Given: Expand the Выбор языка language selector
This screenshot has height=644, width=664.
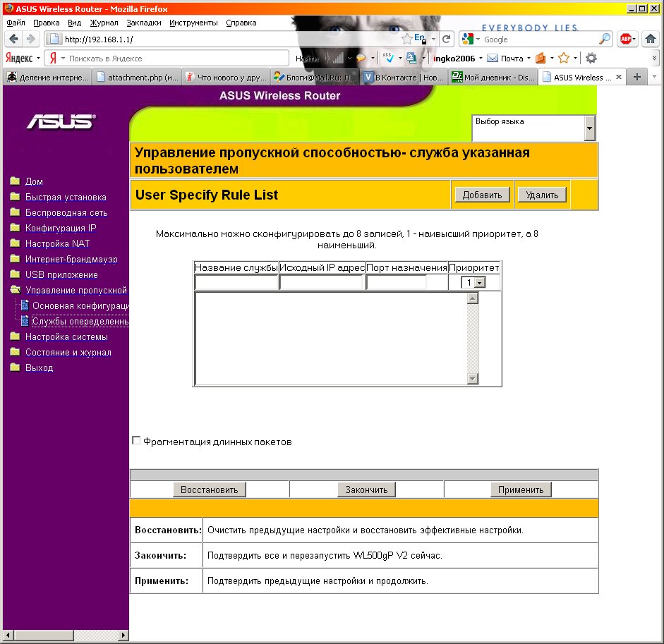Looking at the screenshot, I should click(x=589, y=128).
